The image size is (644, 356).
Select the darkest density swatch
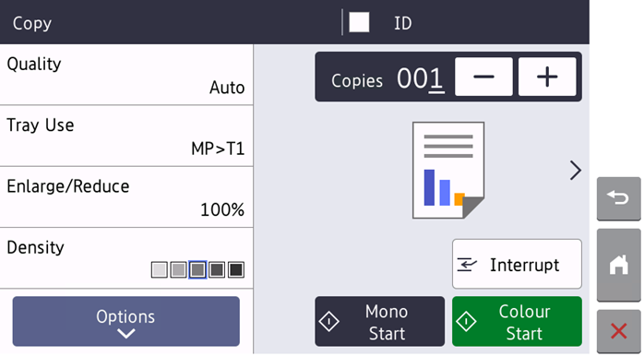click(x=236, y=270)
